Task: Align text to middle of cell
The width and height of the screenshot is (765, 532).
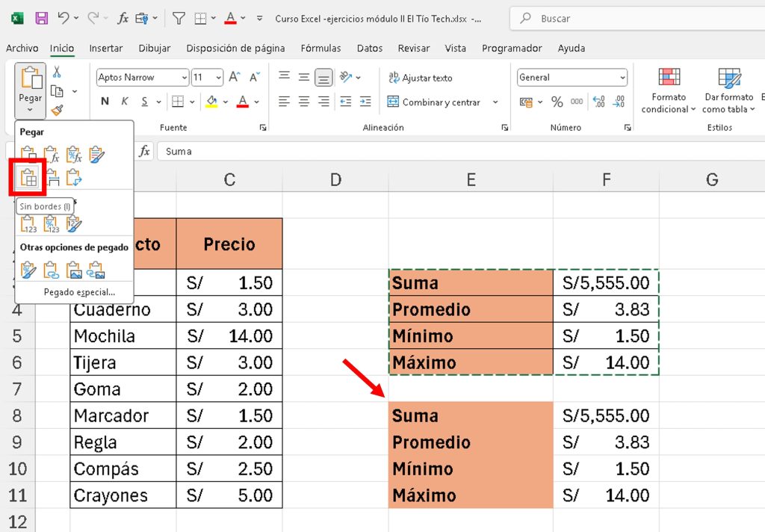Action: point(303,77)
